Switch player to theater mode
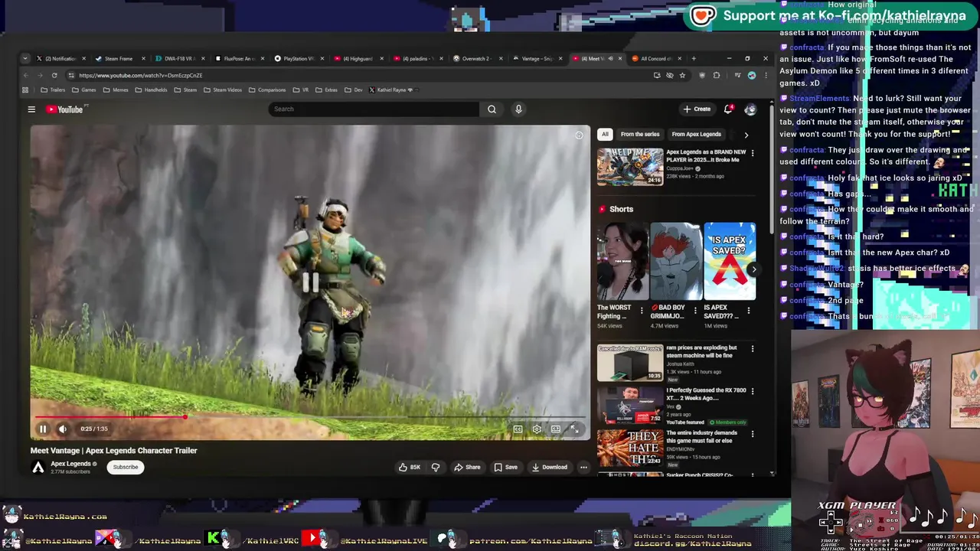This screenshot has width=980, height=551. (x=556, y=429)
